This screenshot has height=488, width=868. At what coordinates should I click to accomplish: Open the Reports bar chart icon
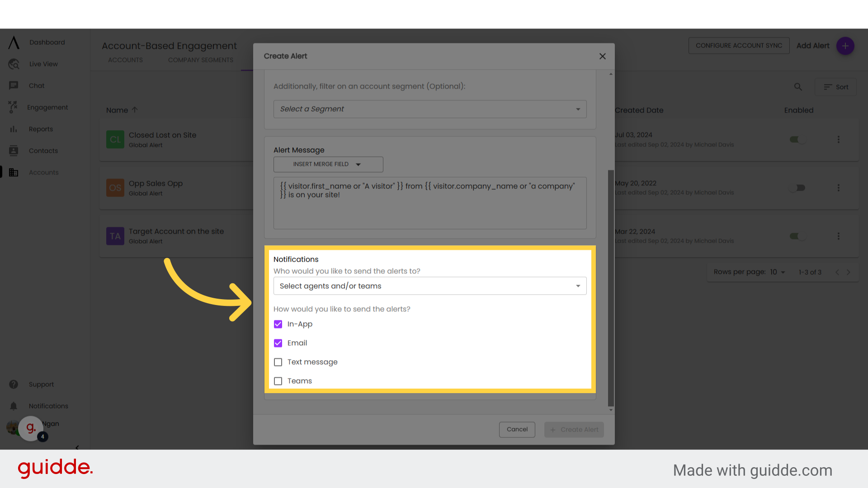(x=14, y=129)
